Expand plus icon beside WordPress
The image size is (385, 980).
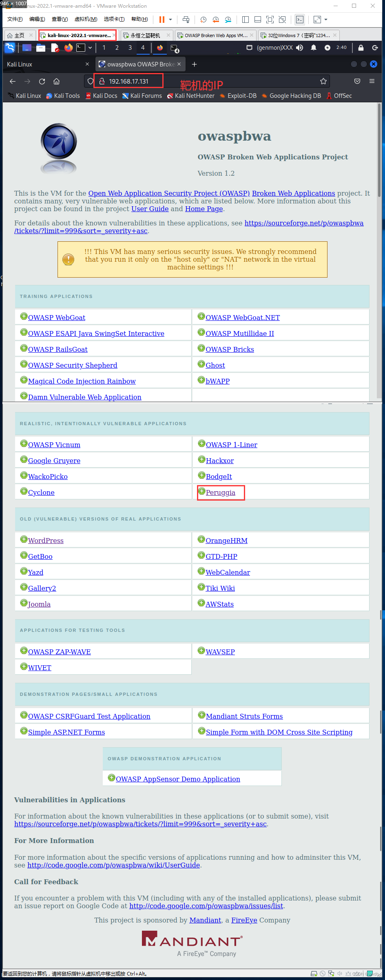(x=24, y=539)
